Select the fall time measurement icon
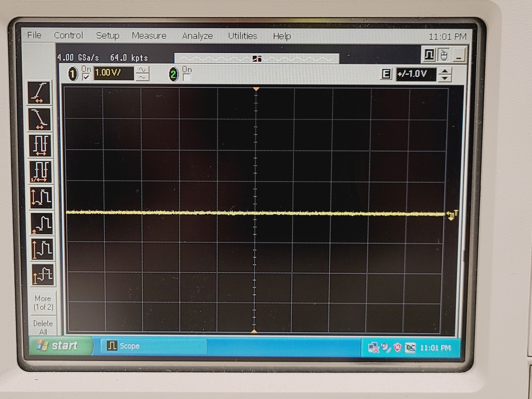Viewport: 532px width, 399px height. coord(39,119)
